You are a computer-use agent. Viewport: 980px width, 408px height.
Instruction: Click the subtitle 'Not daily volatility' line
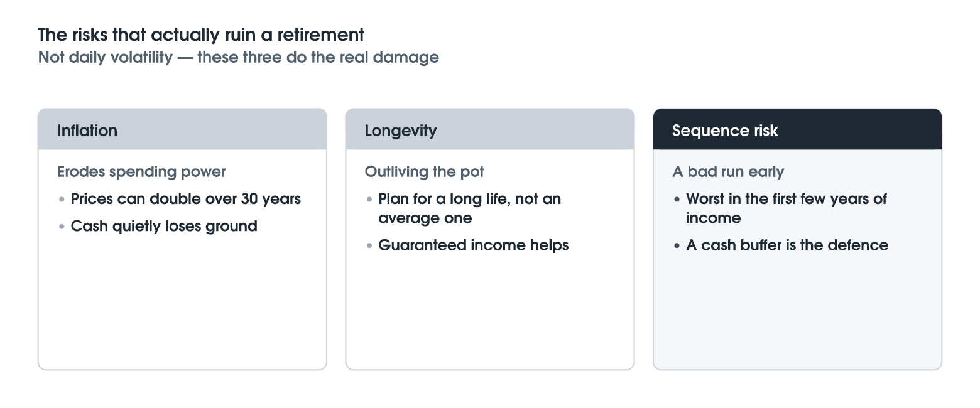coord(239,58)
